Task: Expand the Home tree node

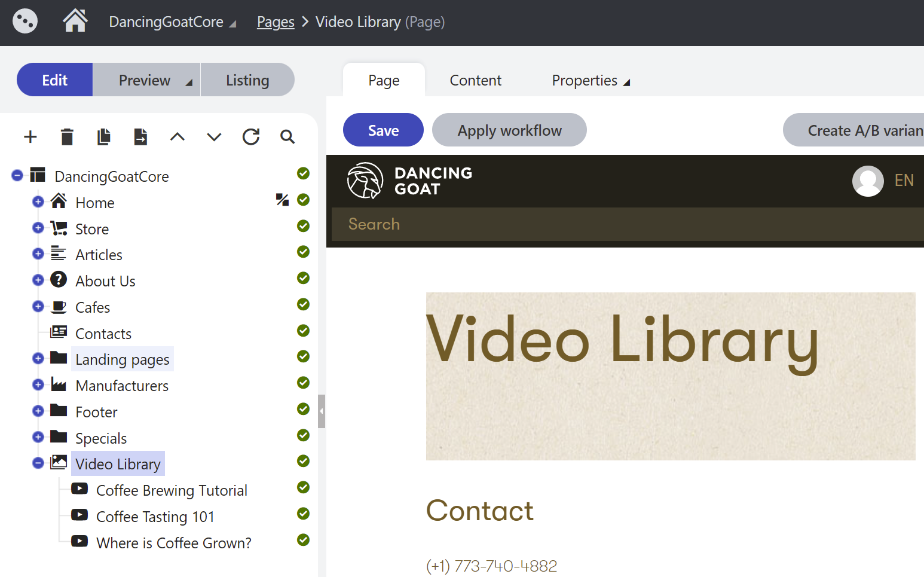Action: pos(38,202)
